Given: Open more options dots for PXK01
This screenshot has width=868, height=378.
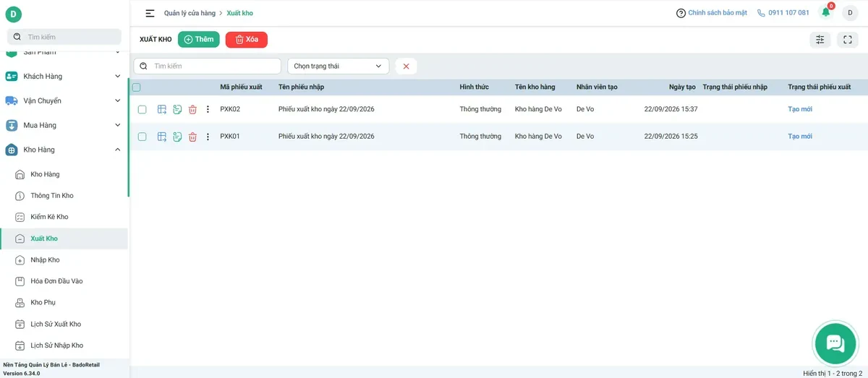Looking at the screenshot, I should coord(208,137).
